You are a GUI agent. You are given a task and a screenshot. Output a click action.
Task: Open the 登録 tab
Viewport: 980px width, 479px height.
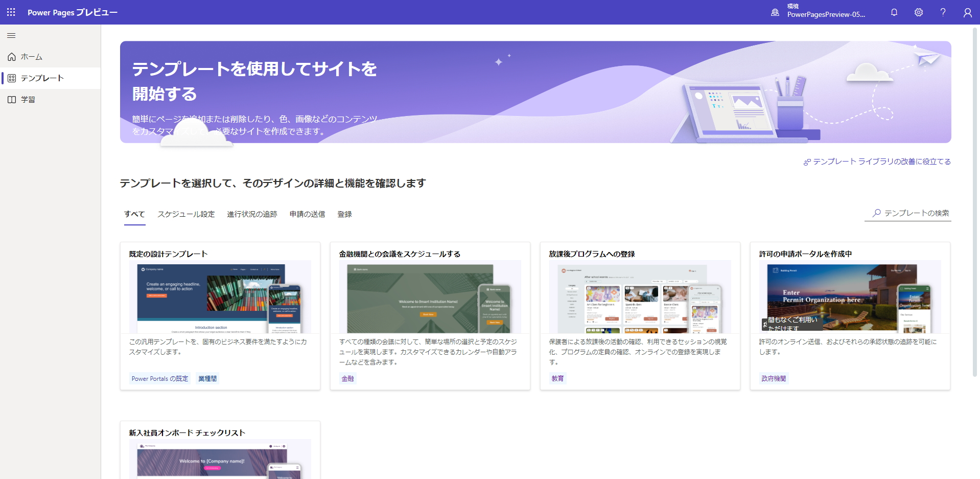345,214
